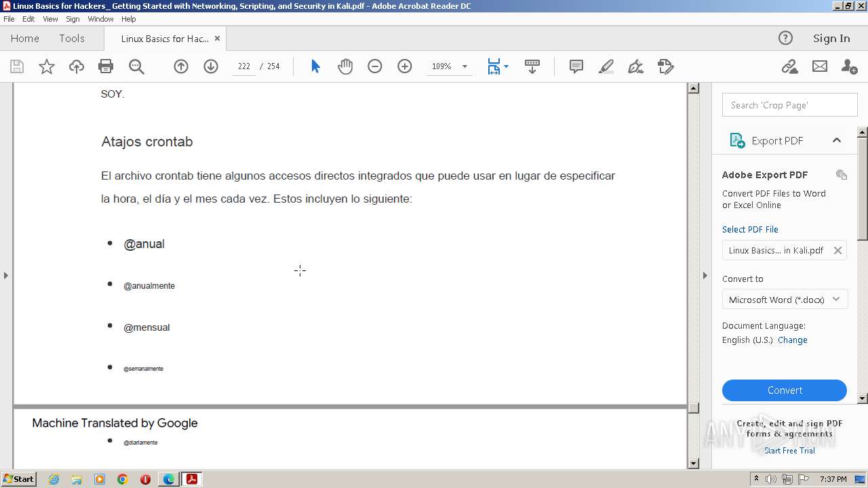Click the Convert button
The height and width of the screenshot is (488, 868).
(785, 390)
